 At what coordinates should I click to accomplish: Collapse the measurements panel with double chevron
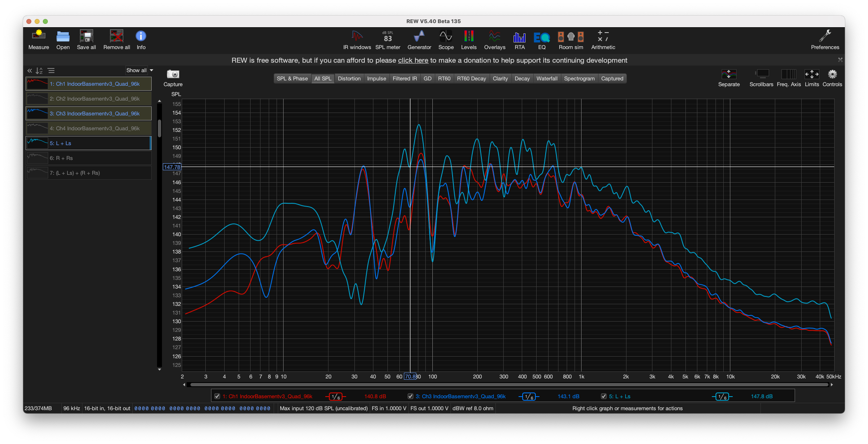point(30,70)
